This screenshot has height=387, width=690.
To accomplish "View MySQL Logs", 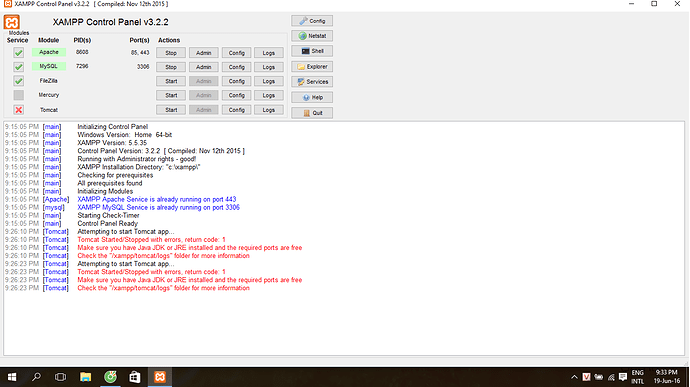I will pos(268,67).
